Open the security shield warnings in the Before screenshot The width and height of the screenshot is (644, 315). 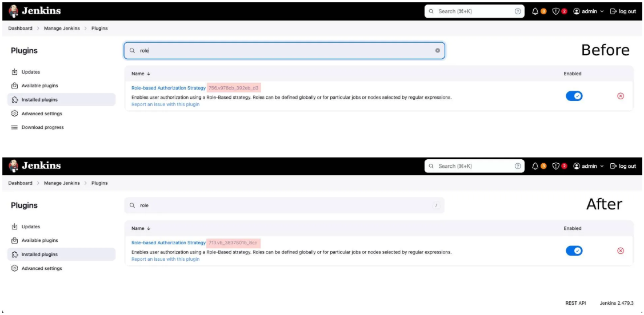556,11
